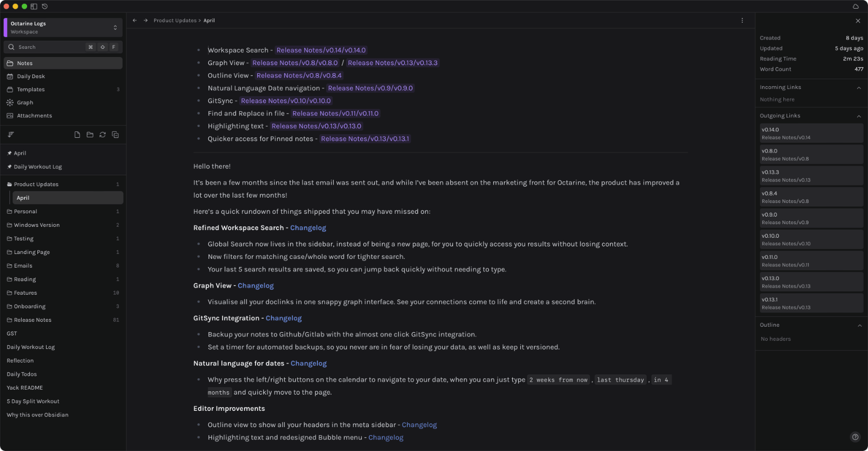Open the Octarine Logs workspace switcher

63,28
